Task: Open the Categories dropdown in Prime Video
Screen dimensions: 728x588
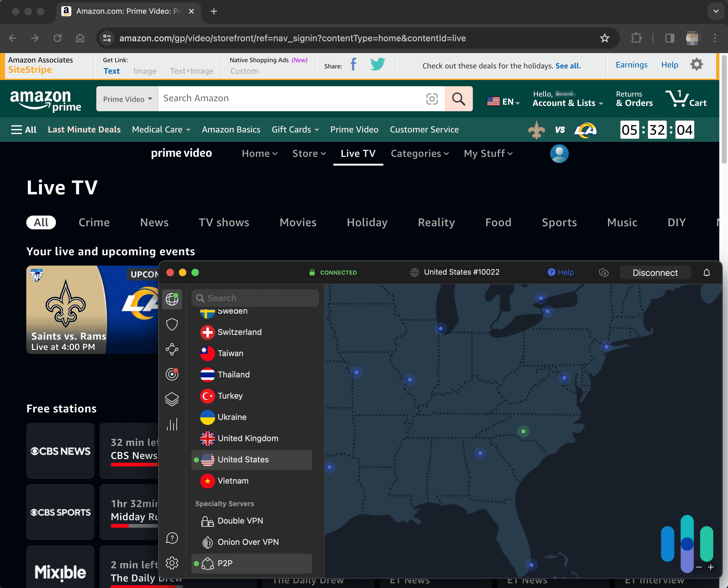Action: click(420, 153)
